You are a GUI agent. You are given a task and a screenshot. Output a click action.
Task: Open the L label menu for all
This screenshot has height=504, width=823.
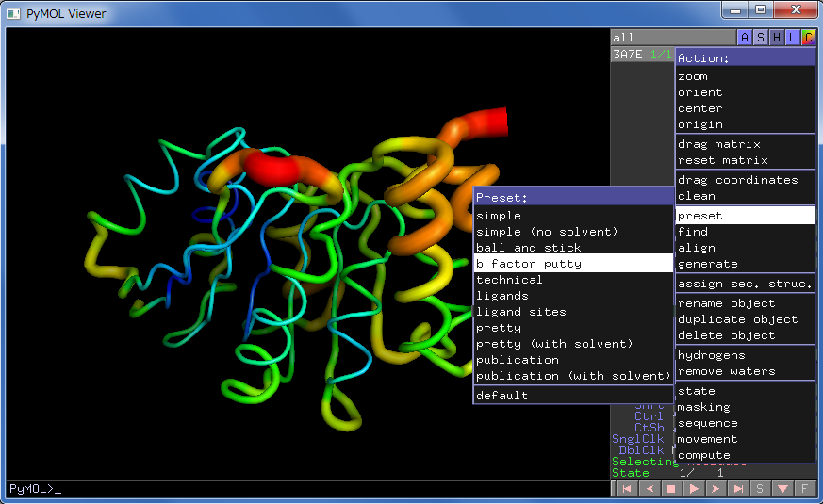(x=793, y=38)
